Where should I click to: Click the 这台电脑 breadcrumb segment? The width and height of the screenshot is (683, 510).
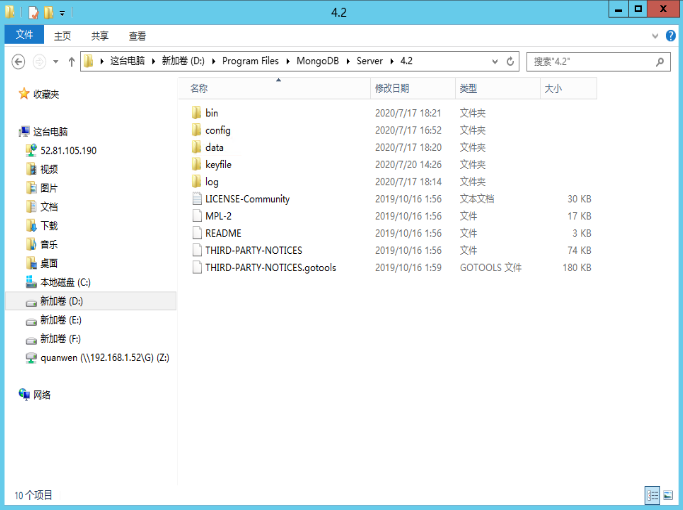click(127, 61)
